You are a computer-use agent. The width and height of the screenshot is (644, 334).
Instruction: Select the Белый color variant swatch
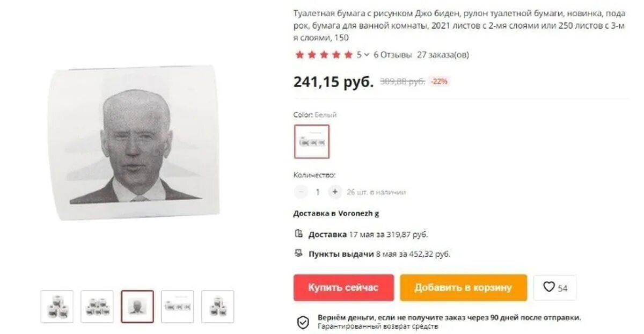(312, 142)
